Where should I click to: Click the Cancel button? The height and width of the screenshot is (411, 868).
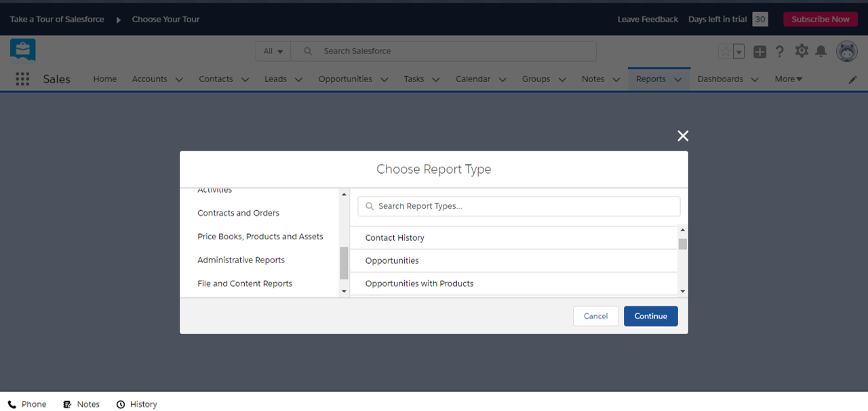596,316
